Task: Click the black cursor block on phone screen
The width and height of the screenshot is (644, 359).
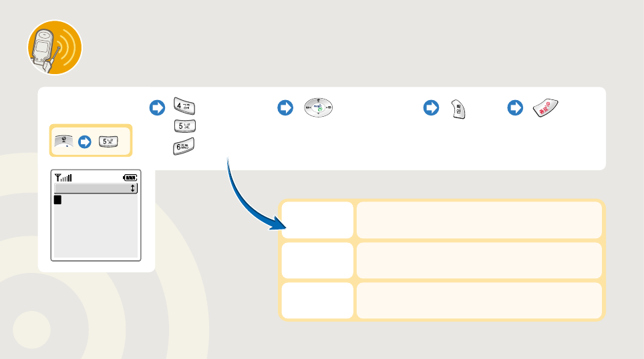Action: tap(58, 200)
